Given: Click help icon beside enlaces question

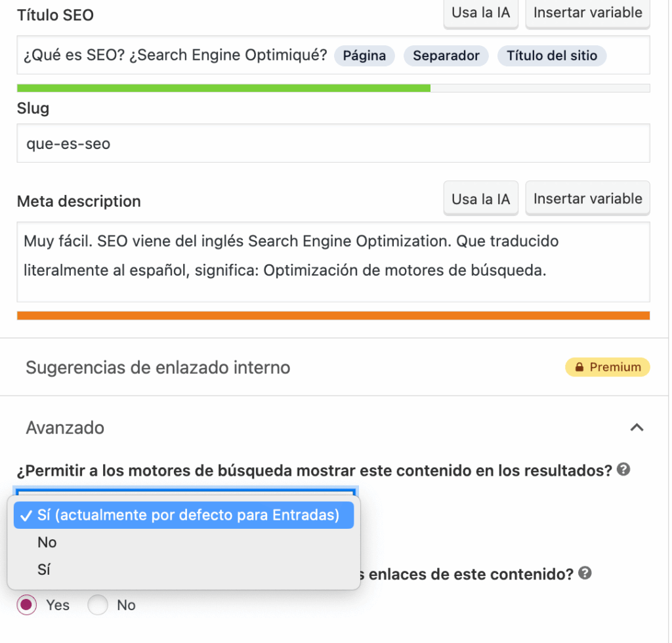Looking at the screenshot, I should pos(585,573).
